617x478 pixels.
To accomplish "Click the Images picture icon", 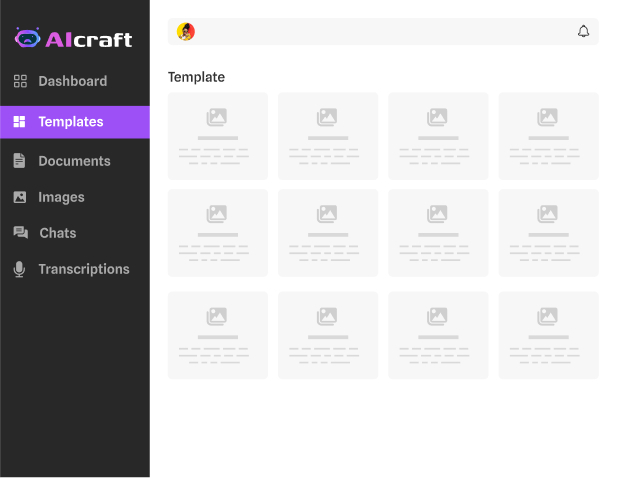I will [20, 197].
